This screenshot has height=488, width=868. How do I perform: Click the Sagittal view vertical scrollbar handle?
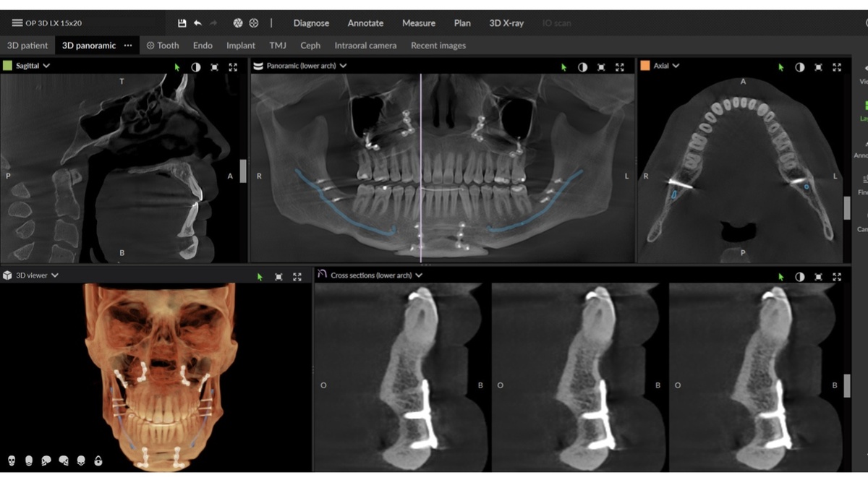pyautogui.click(x=243, y=171)
